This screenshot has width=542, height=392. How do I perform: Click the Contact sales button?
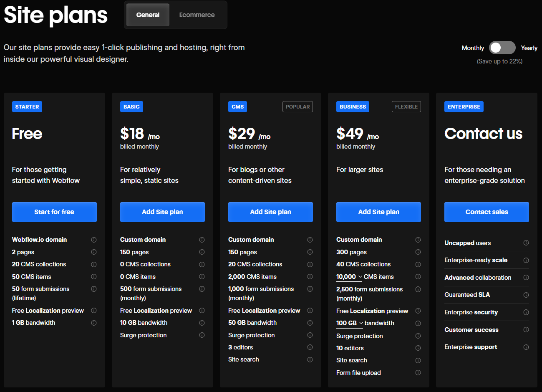[487, 212]
